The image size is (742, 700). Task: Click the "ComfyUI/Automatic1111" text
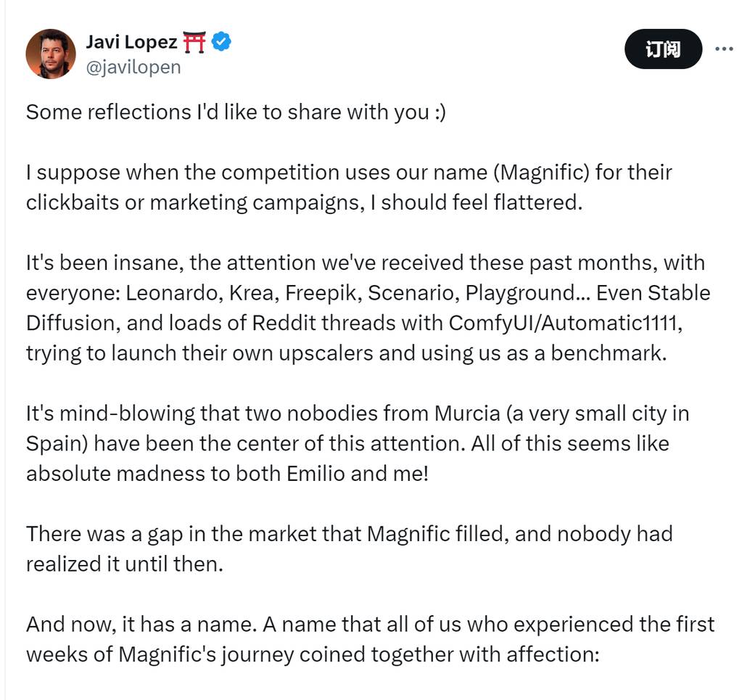[x=566, y=323]
